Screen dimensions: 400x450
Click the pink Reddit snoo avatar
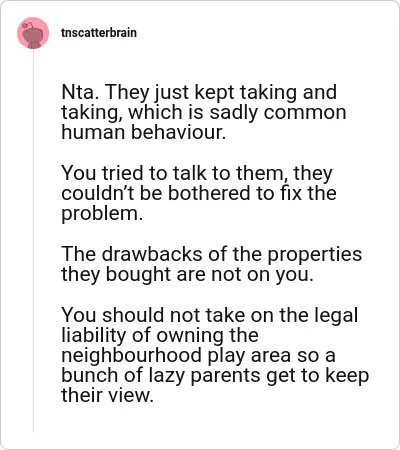coord(33,33)
